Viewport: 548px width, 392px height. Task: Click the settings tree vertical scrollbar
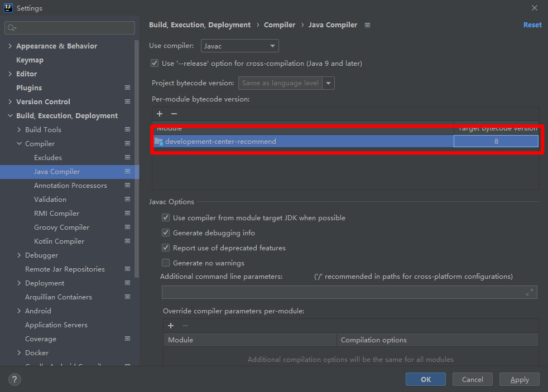[137, 159]
